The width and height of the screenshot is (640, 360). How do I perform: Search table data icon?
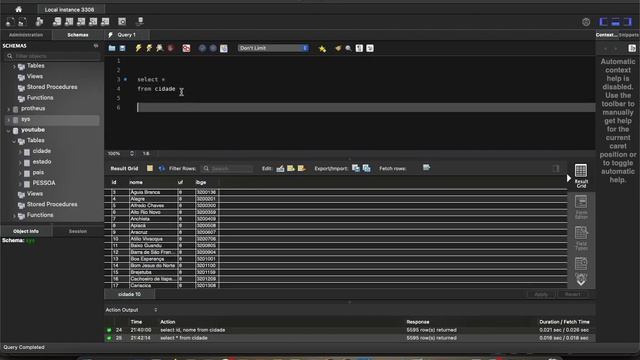pos(122,22)
